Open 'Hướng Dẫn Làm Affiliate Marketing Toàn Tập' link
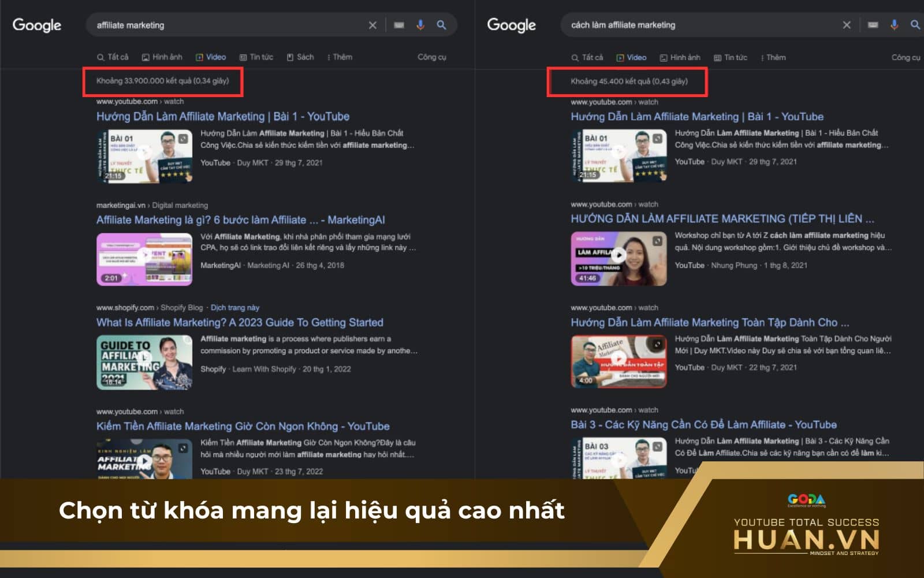The width and height of the screenshot is (924, 578). [710, 323]
